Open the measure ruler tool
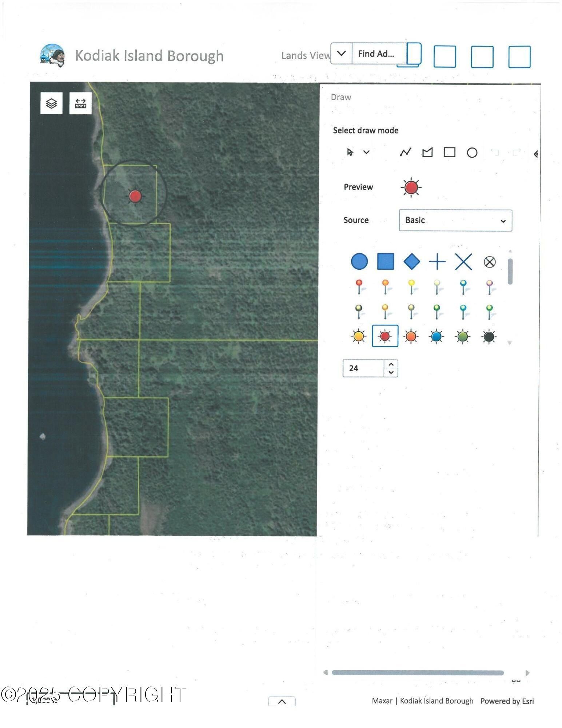The image size is (562, 728). 80,103
